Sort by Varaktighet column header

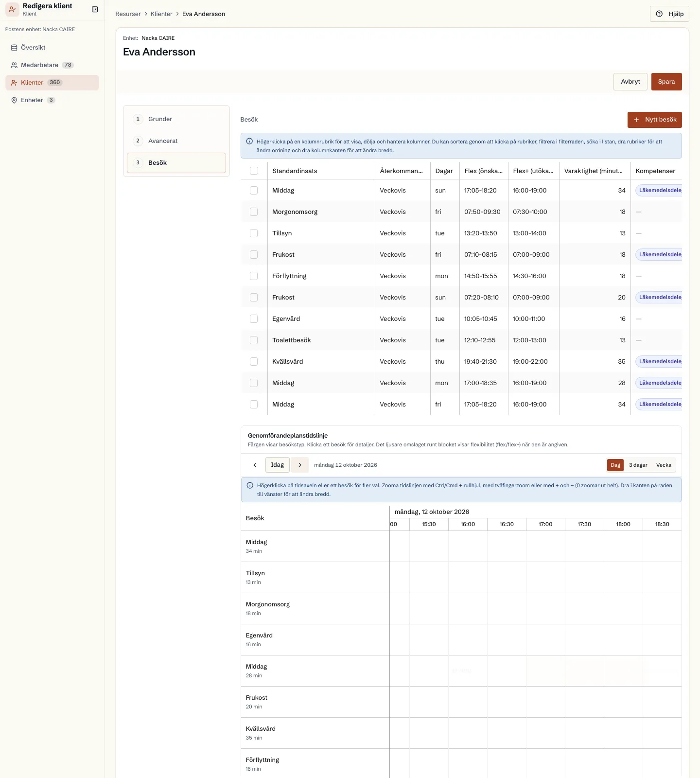click(595, 171)
